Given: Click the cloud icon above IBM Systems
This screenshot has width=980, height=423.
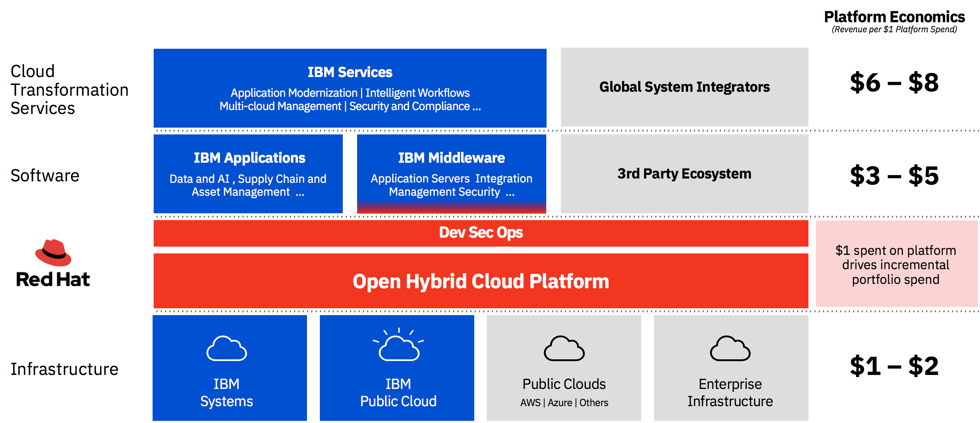Looking at the screenshot, I should (x=226, y=348).
